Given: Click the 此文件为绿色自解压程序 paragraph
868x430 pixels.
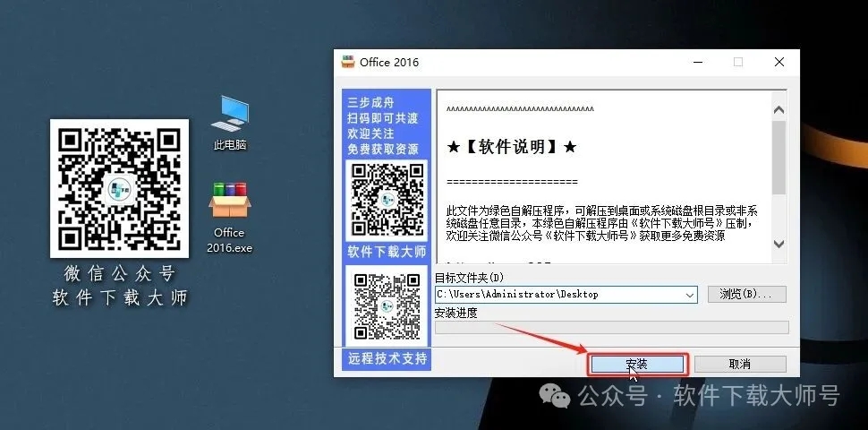Looking at the screenshot, I should click(x=601, y=223).
